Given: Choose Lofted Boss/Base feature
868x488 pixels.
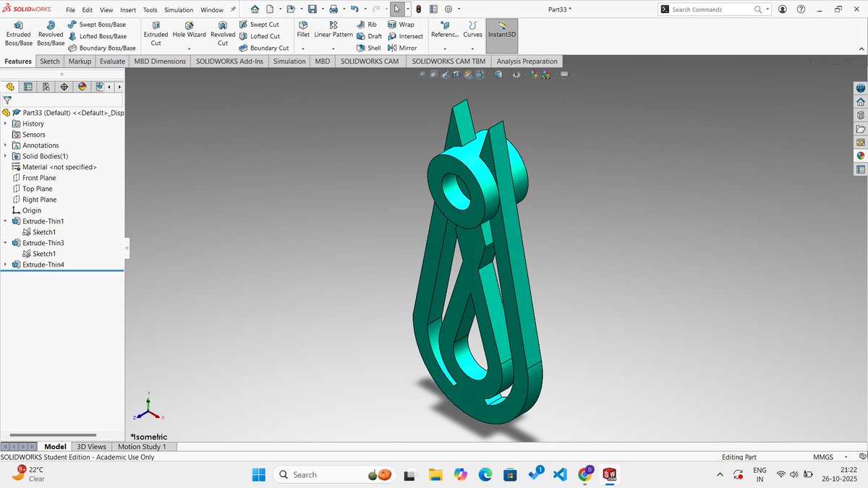Looking at the screenshot, I should click(x=96, y=36).
